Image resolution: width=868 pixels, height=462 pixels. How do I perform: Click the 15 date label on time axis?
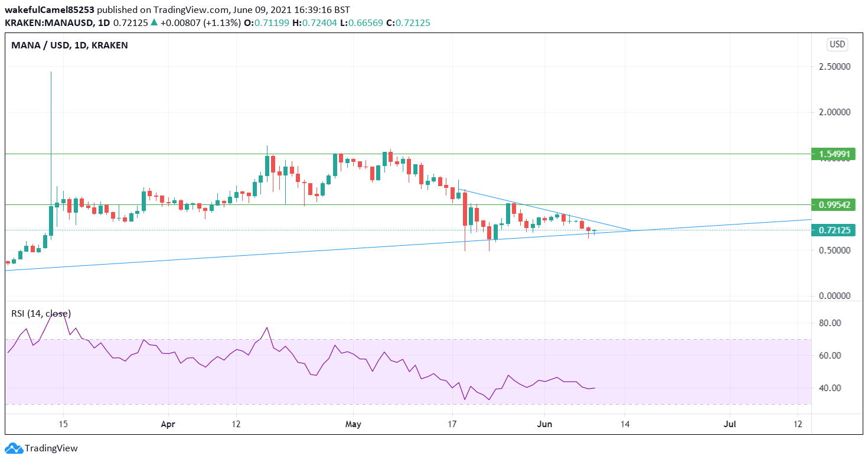[x=63, y=424]
